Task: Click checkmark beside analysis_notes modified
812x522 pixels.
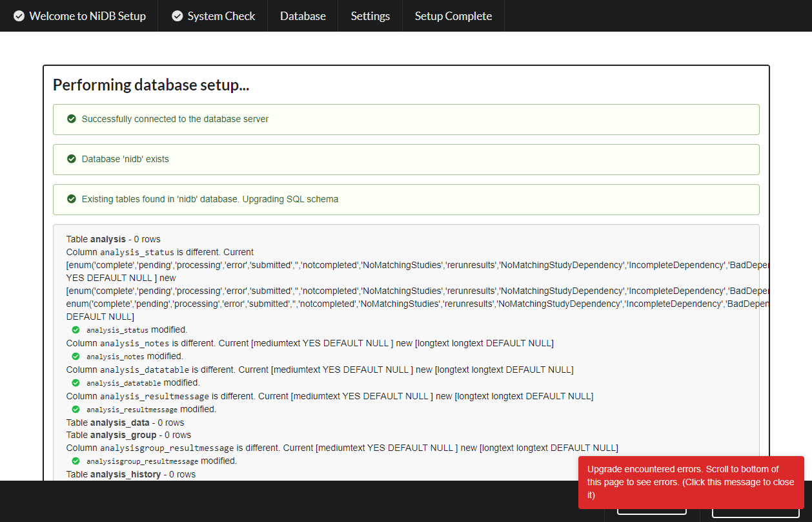Action: 76,356
